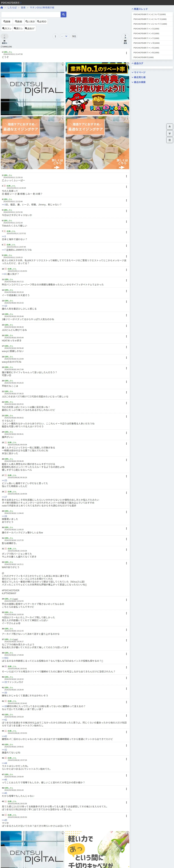Image resolution: width=174 pixels, height=868 pixels.
Task: Open three-dot menu on post 4
Action: coord(126,201)
